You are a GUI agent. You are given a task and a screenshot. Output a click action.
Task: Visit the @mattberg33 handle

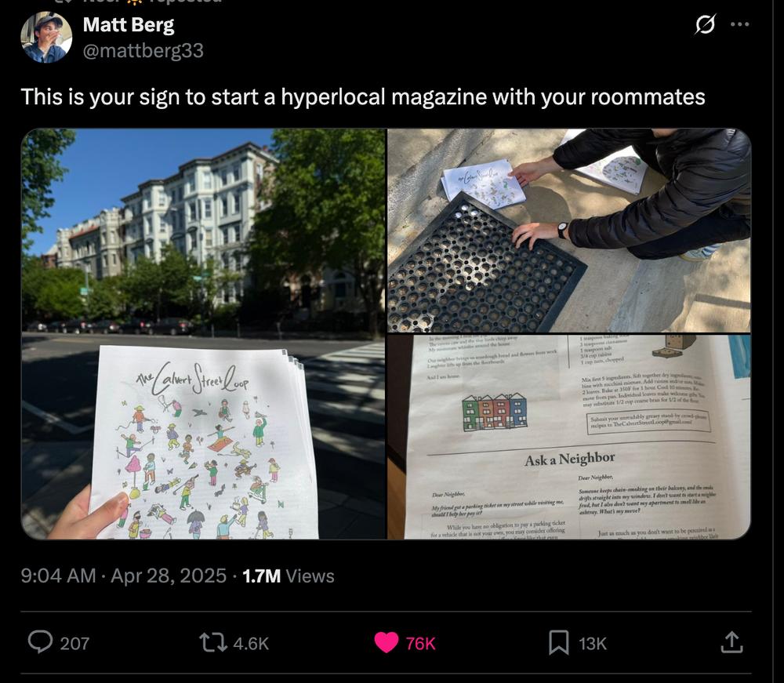coord(143,50)
